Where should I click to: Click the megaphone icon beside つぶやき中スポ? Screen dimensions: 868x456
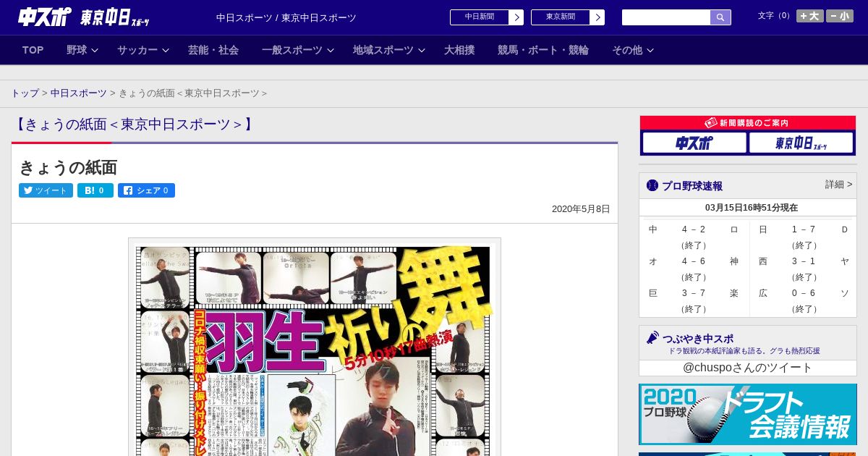pyautogui.click(x=652, y=338)
